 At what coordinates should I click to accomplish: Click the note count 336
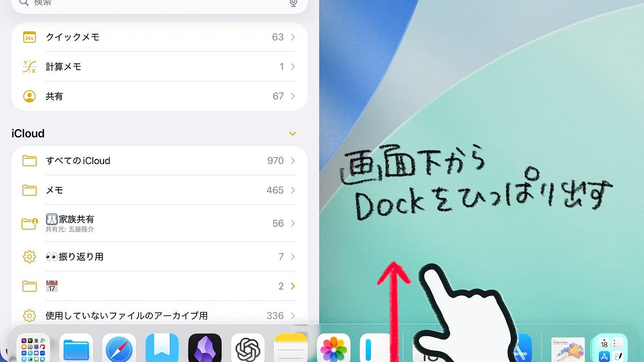[x=275, y=315]
